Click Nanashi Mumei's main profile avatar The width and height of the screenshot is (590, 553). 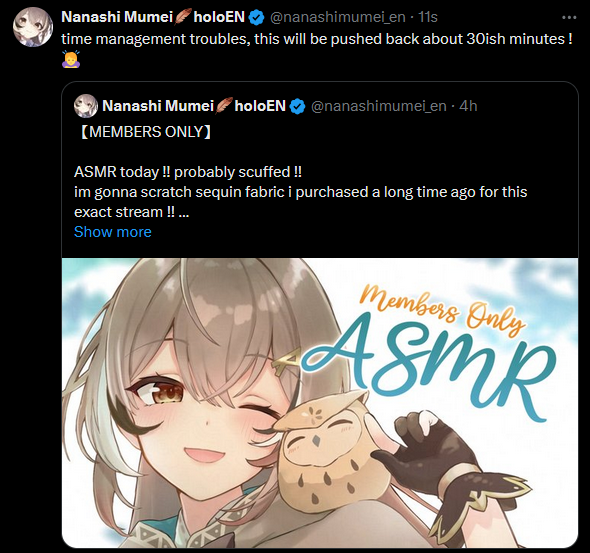coord(33,27)
